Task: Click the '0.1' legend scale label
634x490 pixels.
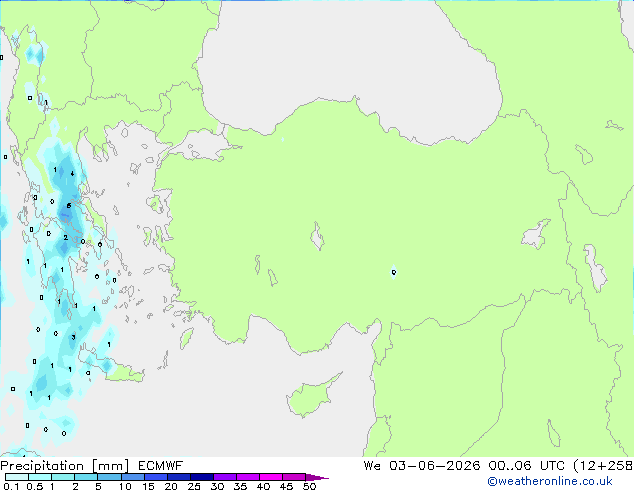Action: tap(11, 486)
